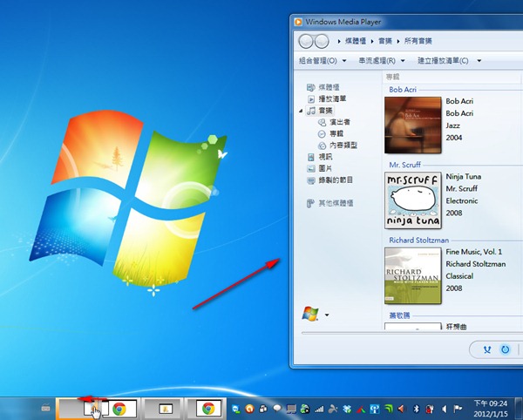Click 所有音樂 breadcrumb segment
Screen dimensions: 523x420
click(418, 41)
